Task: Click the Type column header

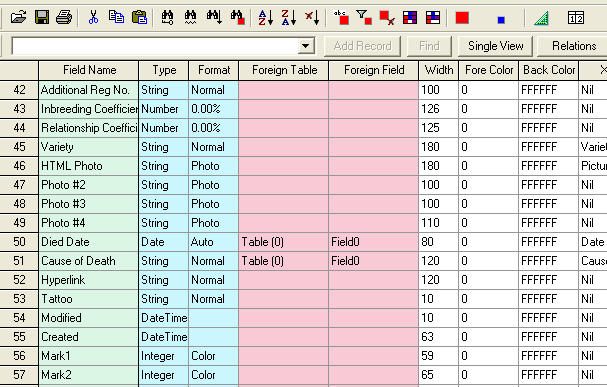Action: [x=164, y=70]
